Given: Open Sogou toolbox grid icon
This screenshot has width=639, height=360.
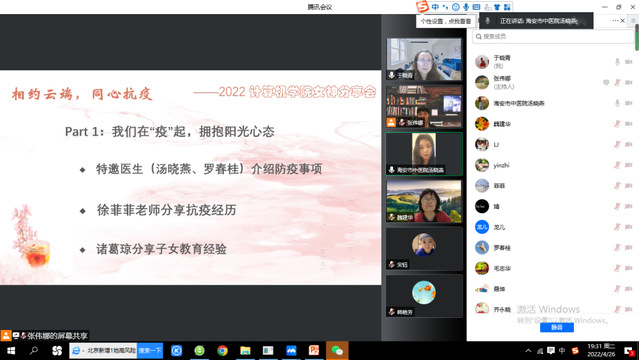Looking at the screenshot, I should tap(507, 7).
